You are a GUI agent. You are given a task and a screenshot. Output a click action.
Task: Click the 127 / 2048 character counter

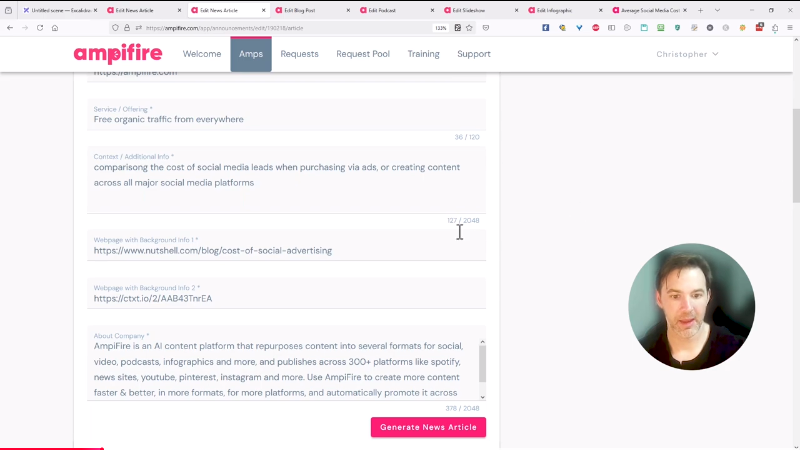pos(463,220)
